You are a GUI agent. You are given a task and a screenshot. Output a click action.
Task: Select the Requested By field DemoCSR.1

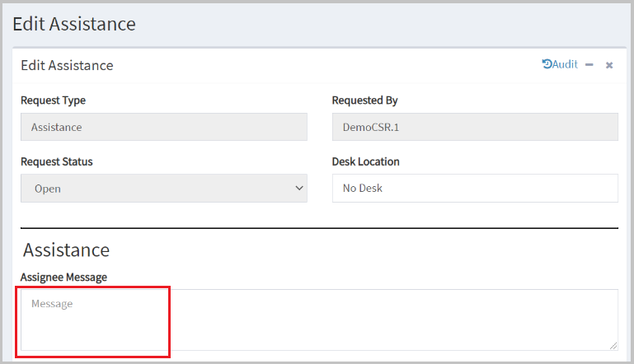[475, 127]
